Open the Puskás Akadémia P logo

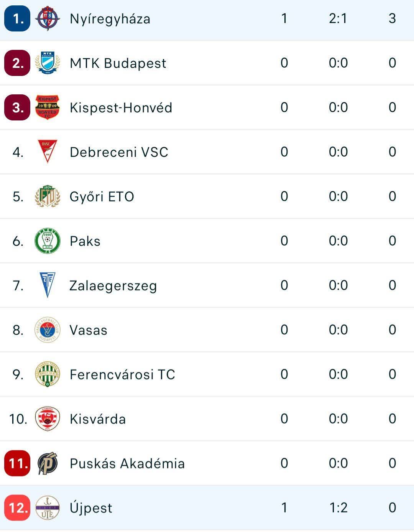pos(48,463)
